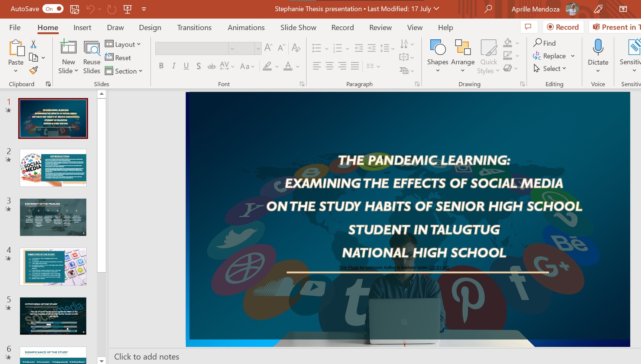This screenshot has width=641, height=364.
Task: Click the Clear All Formatting icon
Action: (x=296, y=48)
